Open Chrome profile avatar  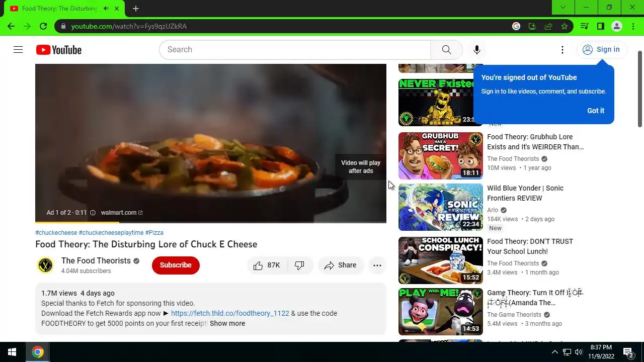click(x=617, y=26)
